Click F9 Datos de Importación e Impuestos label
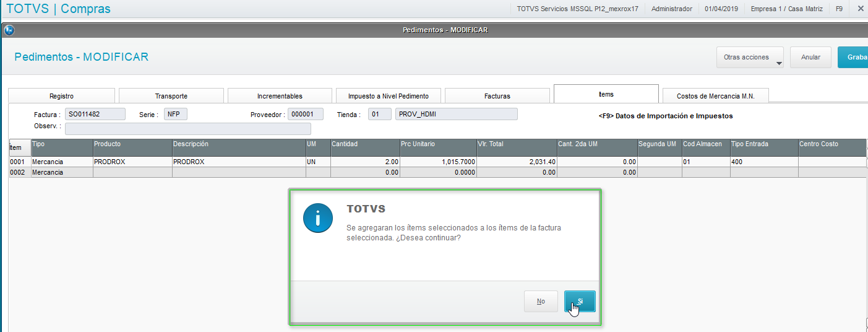This screenshot has width=868, height=332. click(x=666, y=116)
